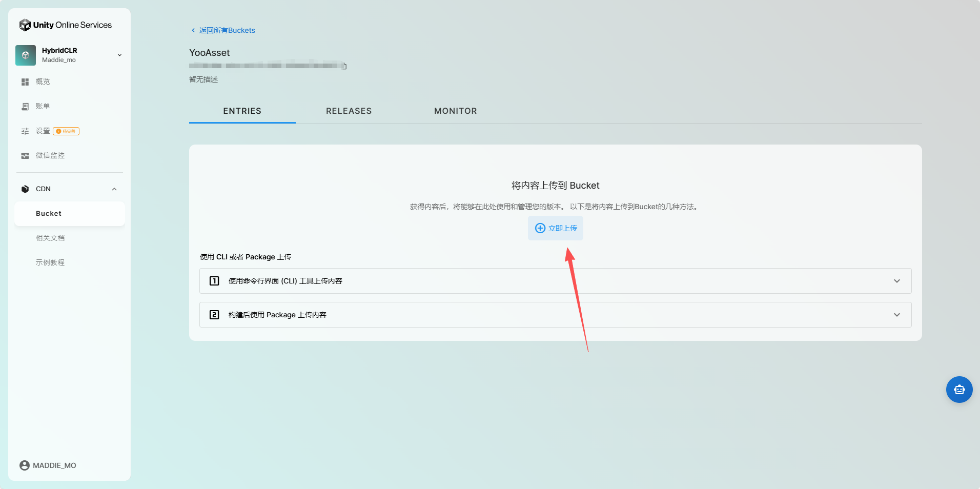
Task: Open the chatbot assistant floating button
Action: [x=959, y=390]
